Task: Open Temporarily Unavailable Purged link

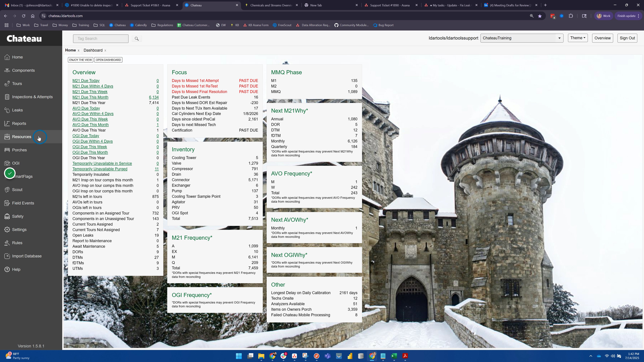Action: 100,169
